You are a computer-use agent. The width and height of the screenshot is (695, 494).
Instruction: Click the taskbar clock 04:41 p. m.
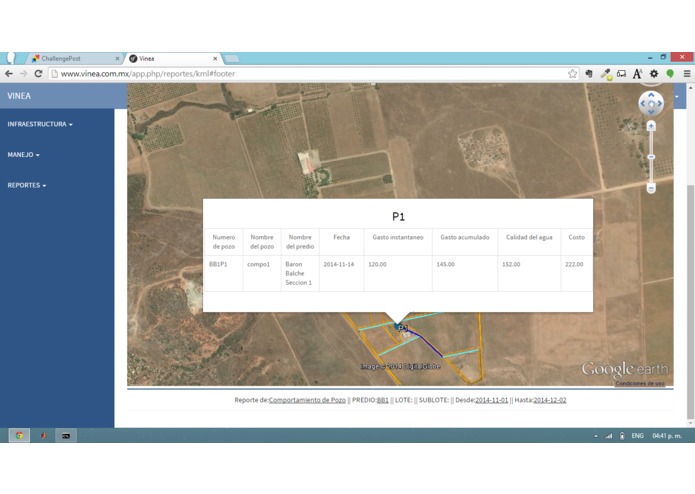pyautogui.click(x=667, y=436)
